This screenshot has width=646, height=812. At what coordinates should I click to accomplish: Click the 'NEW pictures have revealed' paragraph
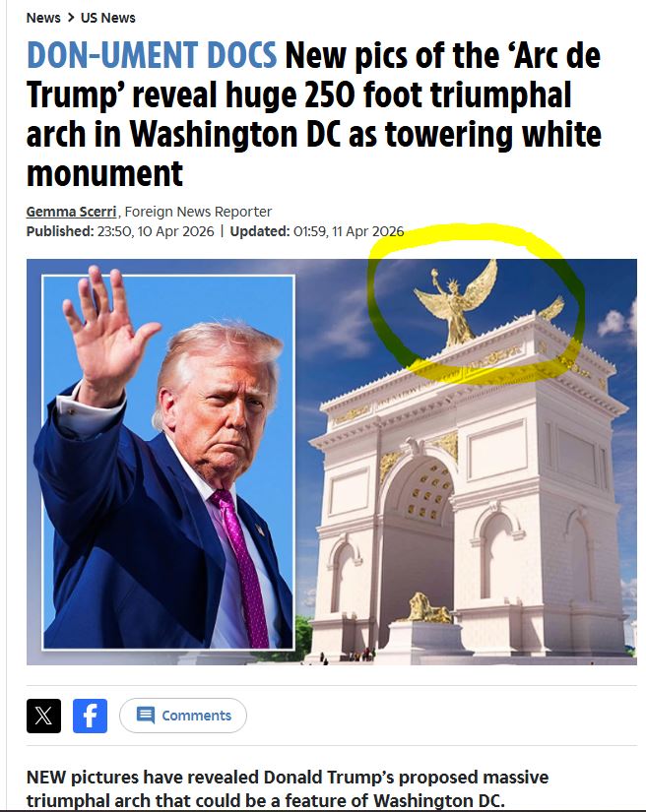click(x=287, y=788)
